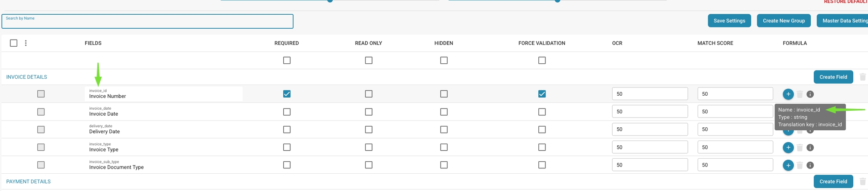This screenshot has width=868, height=191.
Task: Click the info icon for Invoice Number
Action: 810,94
